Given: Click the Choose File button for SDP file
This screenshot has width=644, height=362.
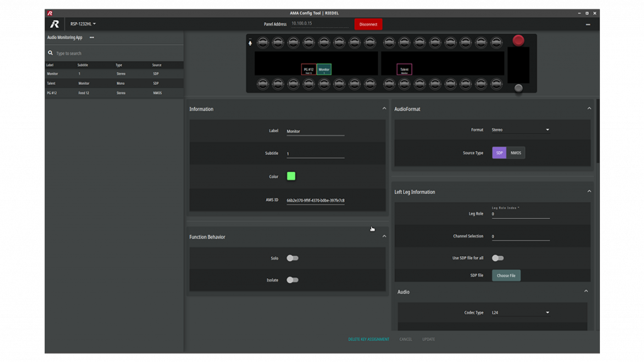Looking at the screenshot, I should click(x=506, y=276).
